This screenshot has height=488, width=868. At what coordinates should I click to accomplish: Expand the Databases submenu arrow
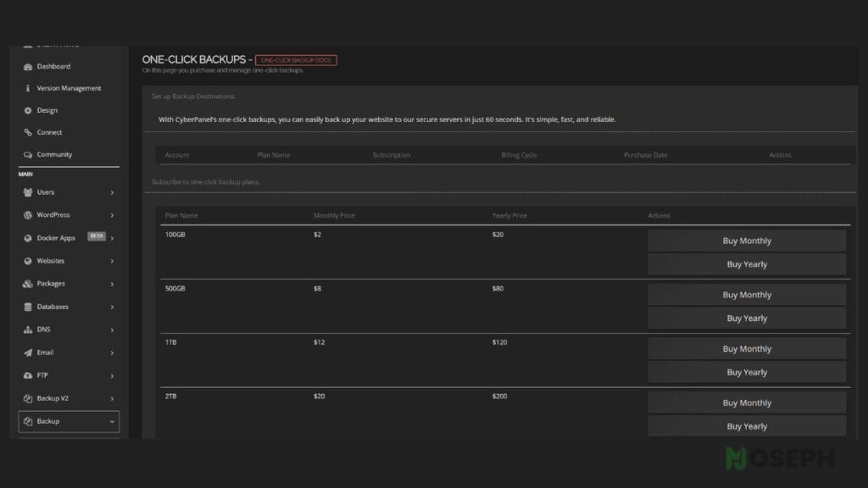112,307
